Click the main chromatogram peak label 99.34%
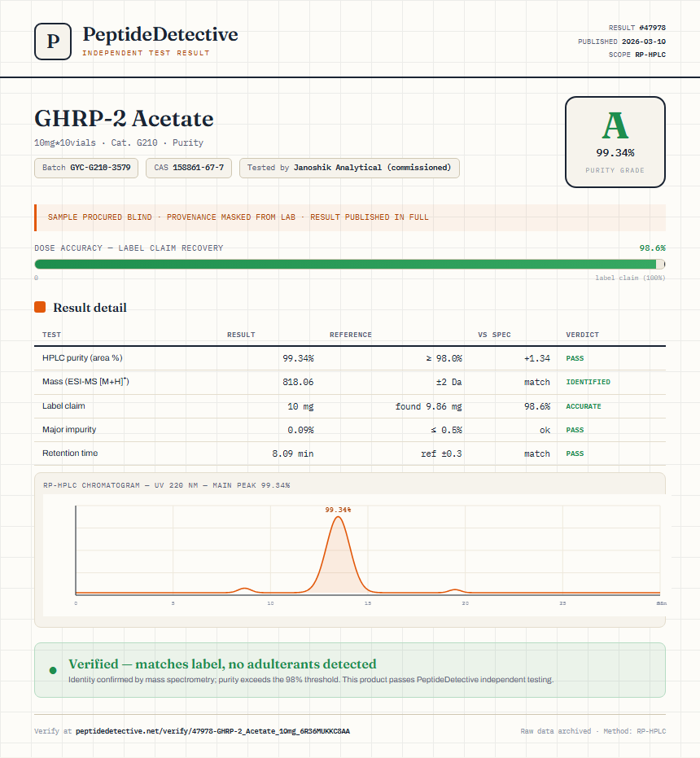 tap(338, 510)
